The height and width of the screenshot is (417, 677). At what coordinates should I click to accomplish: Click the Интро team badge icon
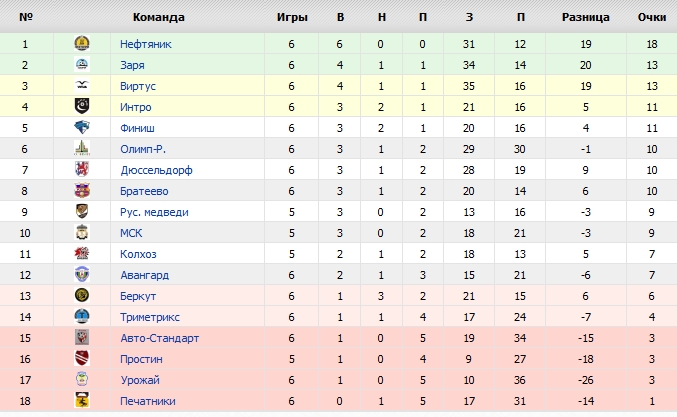click(x=82, y=107)
